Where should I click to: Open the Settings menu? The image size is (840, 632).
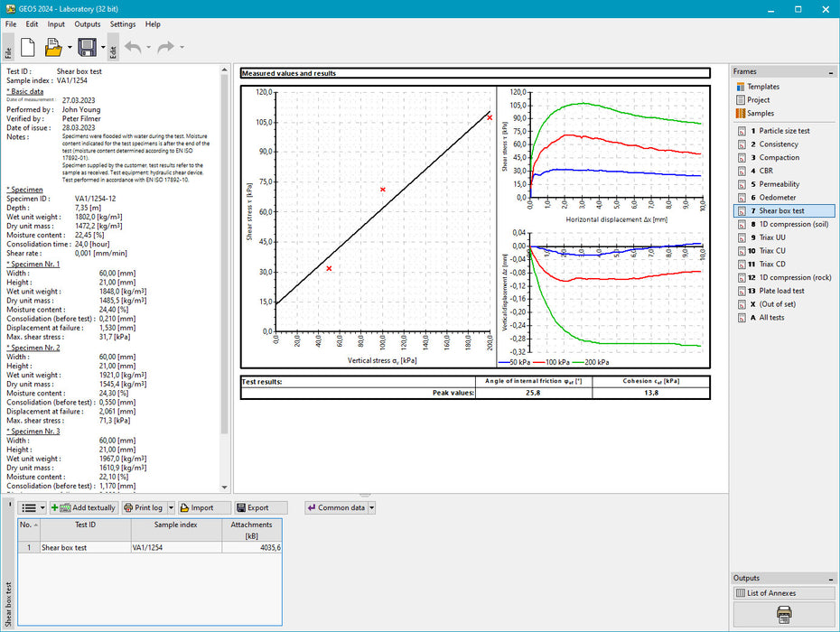(x=123, y=24)
